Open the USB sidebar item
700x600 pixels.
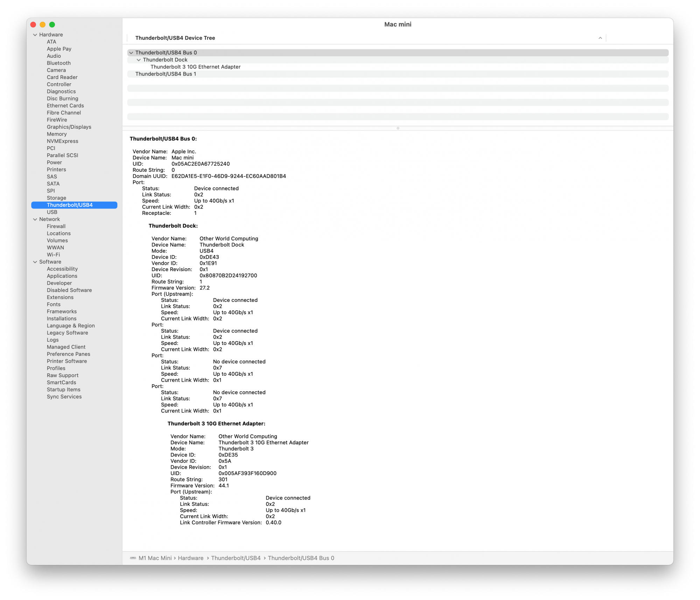point(52,212)
